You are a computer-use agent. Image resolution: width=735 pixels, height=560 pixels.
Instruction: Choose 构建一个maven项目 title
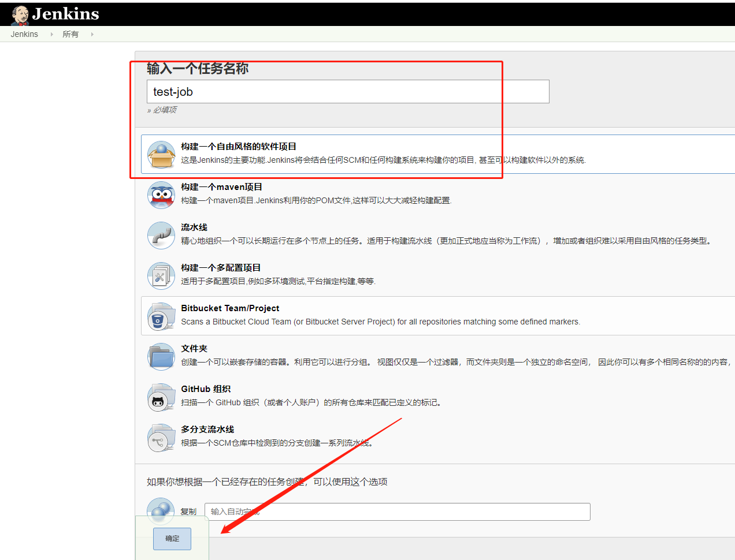[222, 187]
